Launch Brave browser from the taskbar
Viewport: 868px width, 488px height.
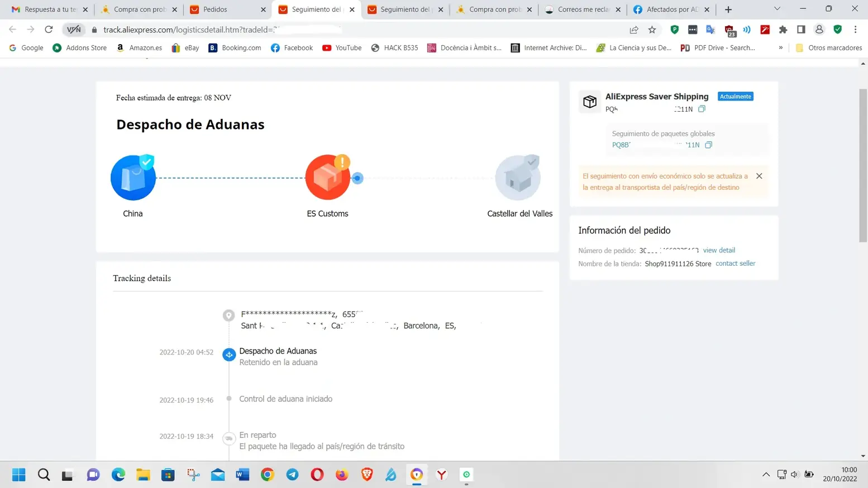coord(367,475)
